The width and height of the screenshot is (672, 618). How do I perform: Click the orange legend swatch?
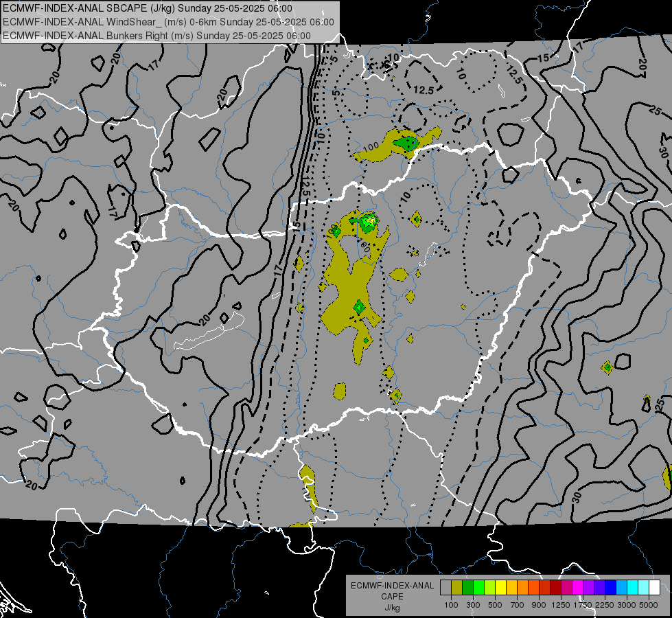coord(523,587)
